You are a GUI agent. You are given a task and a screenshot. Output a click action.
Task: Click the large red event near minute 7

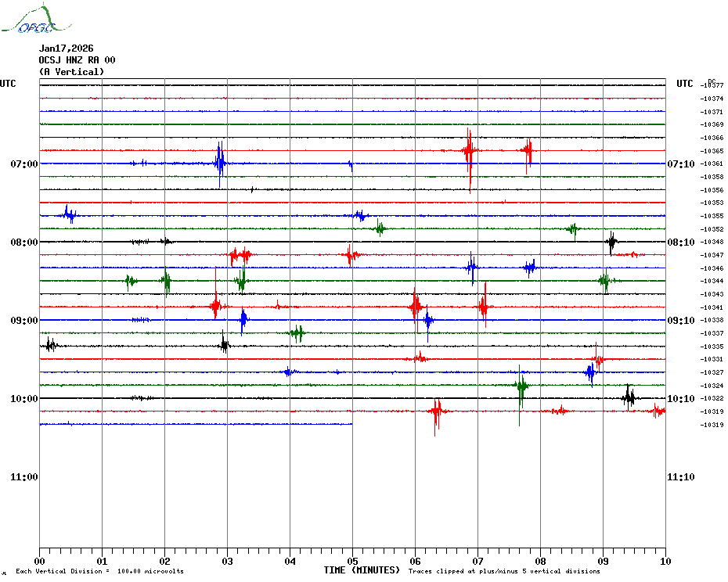[x=469, y=151]
